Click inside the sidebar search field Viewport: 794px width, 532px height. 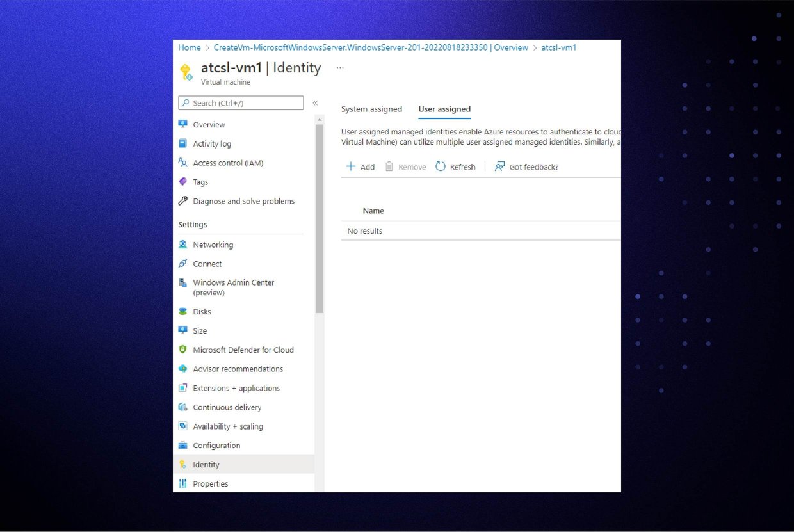pyautogui.click(x=240, y=102)
